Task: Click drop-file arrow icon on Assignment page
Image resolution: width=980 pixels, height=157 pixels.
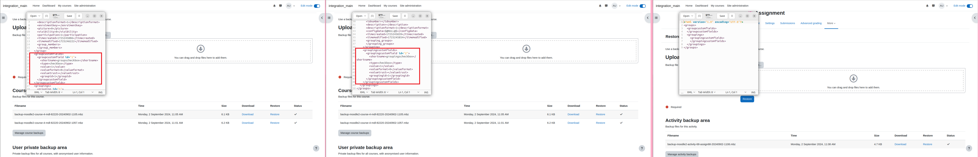Action: pos(853,78)
